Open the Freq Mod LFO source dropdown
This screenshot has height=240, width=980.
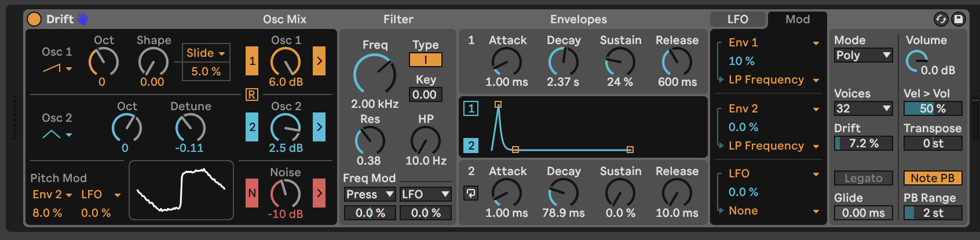coord(426,194)
